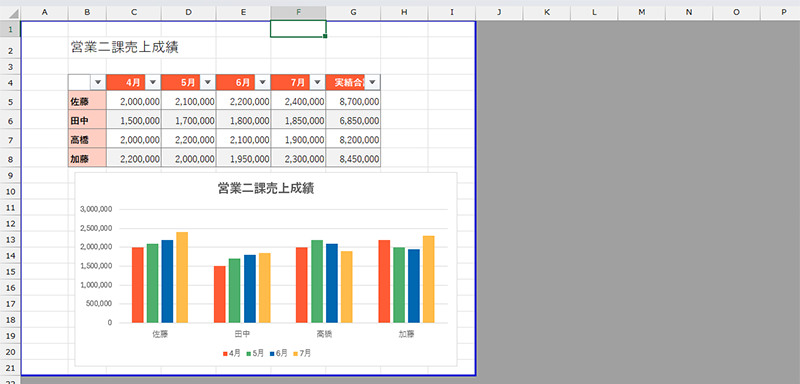The height and width of the screenshot is (384, 800).
Task: Click the 田中 category label under chart
Action: [x=242, y=335]
